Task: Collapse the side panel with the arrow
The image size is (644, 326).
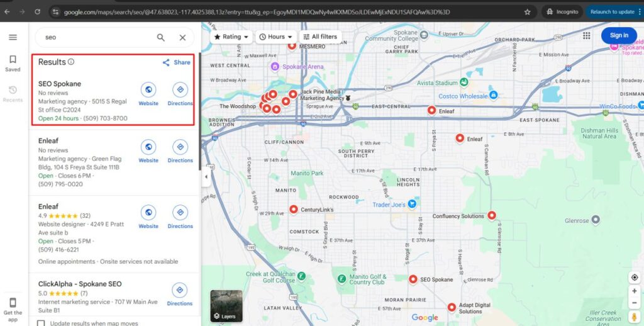Action: point(206,177)
